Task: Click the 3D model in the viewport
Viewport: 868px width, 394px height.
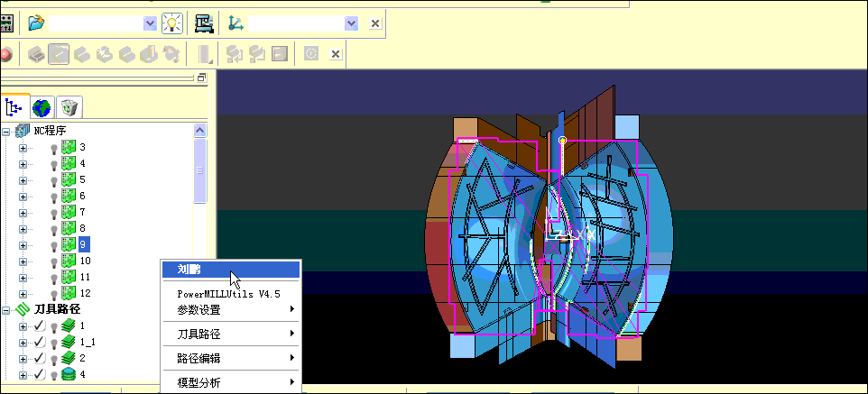Action: (548, 228)
